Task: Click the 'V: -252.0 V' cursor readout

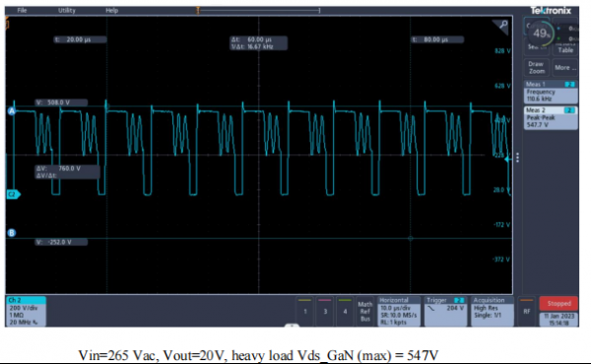Action: (61, 242)
